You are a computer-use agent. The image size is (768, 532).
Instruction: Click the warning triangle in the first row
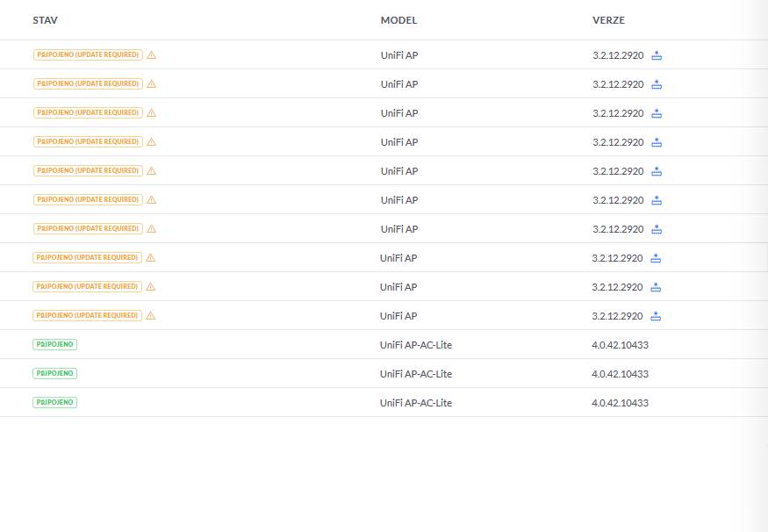point(151,54)
